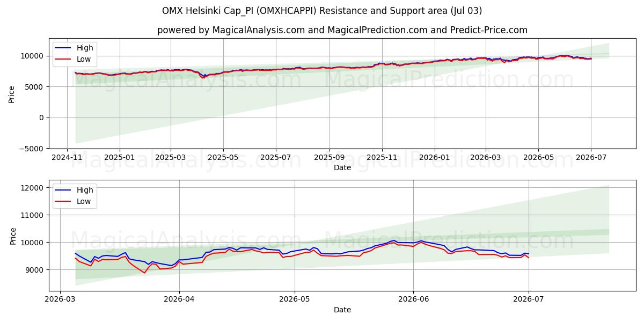Click 'High' legend entry in top chart
The image size is (644, 322).
85,48
